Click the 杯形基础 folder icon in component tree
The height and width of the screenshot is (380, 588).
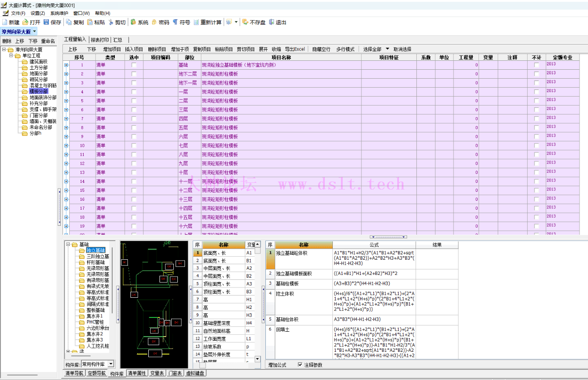pyautogui.click(x=82, y=262)
